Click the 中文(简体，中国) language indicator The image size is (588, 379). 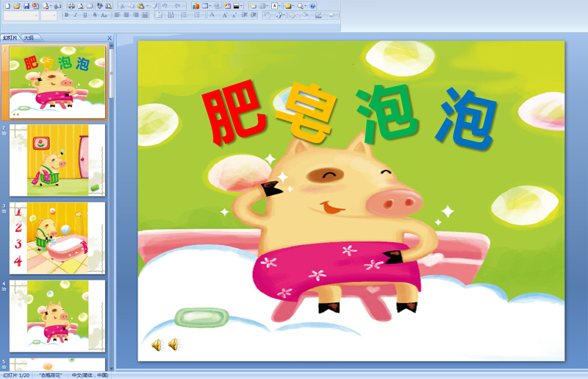(x=90, y=375)
